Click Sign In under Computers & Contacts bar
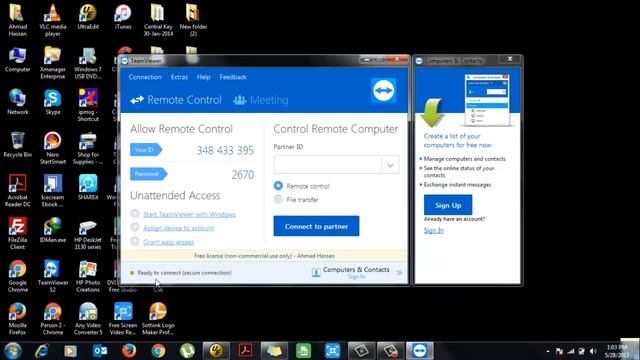This screenshot has width=640, height=360. 356,277
